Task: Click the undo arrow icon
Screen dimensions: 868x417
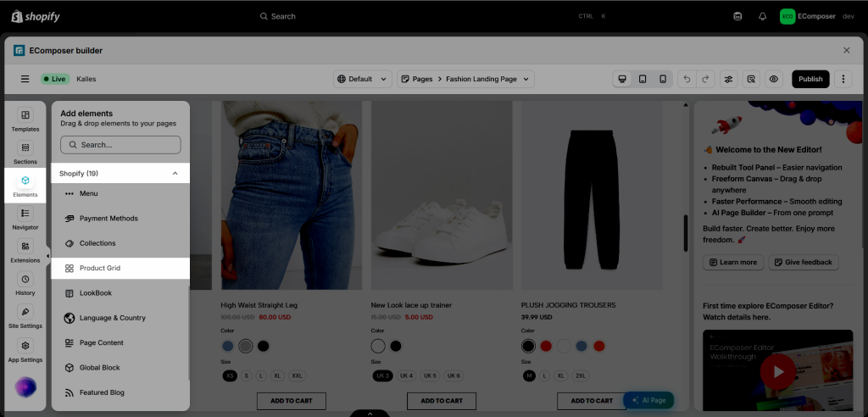Action: tap(687, 79)
